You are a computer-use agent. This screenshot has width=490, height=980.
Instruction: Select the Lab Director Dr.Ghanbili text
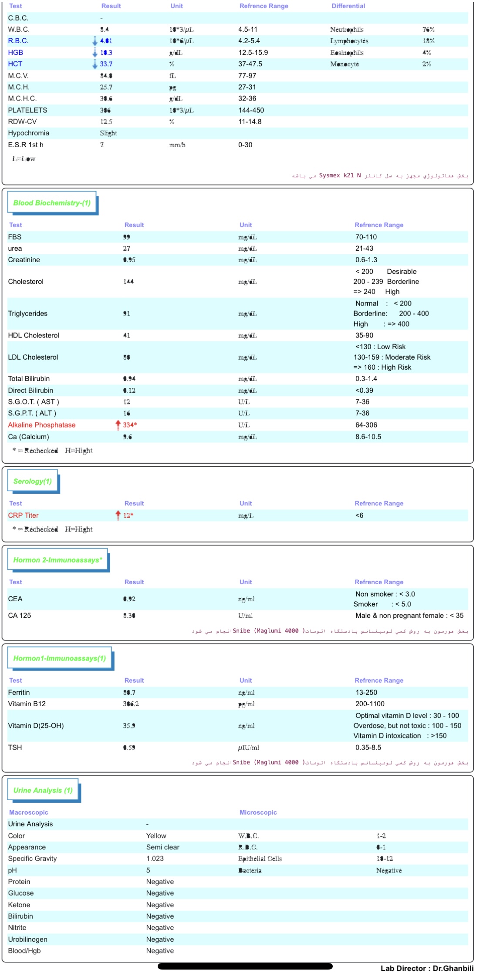[x=426, y=968]
